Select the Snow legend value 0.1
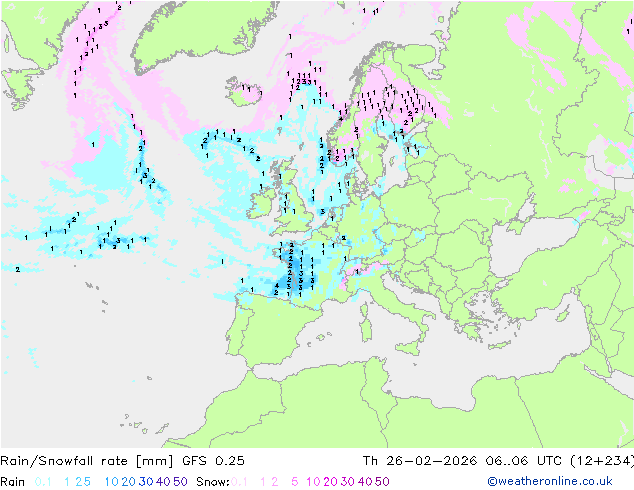634x490 pixels. pos(239,482)
